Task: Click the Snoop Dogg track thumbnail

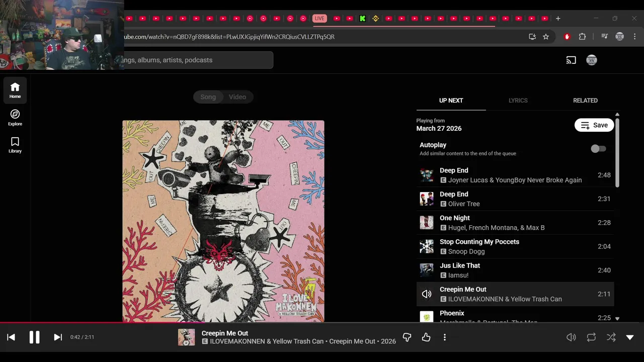Action: [x=427, y=246]
